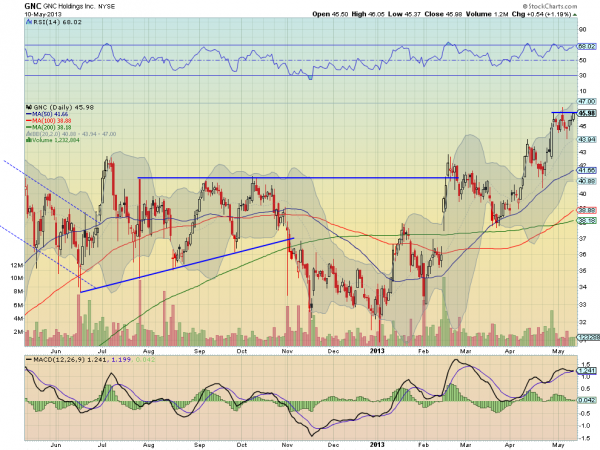Viewport: 600px width, 450px height.
Task: Select the GNC ticker symbol in the header
Action: pos(33,6)
